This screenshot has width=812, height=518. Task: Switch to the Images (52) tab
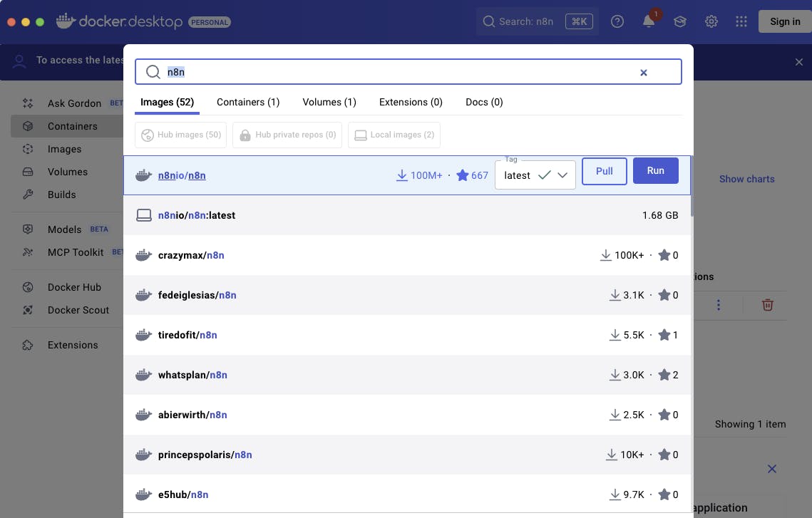coord(167,102)
